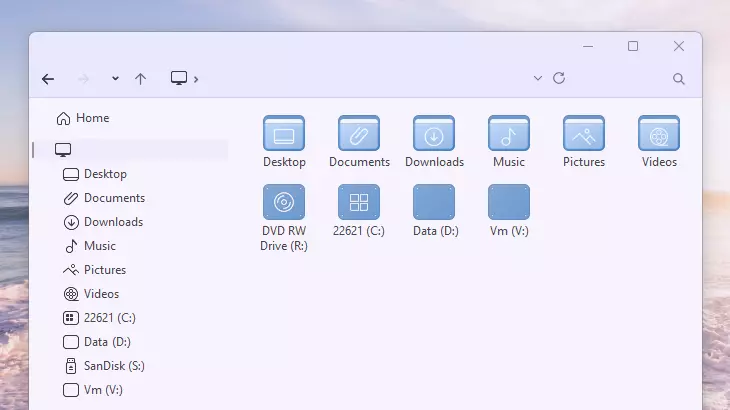Click the forward navigation arrow

click(83, 79)
